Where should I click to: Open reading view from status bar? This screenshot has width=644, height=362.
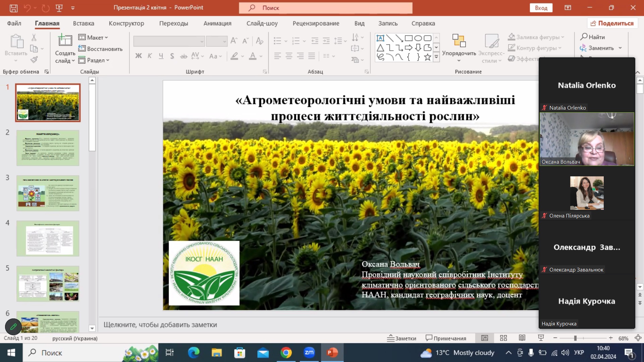point(522,338)
